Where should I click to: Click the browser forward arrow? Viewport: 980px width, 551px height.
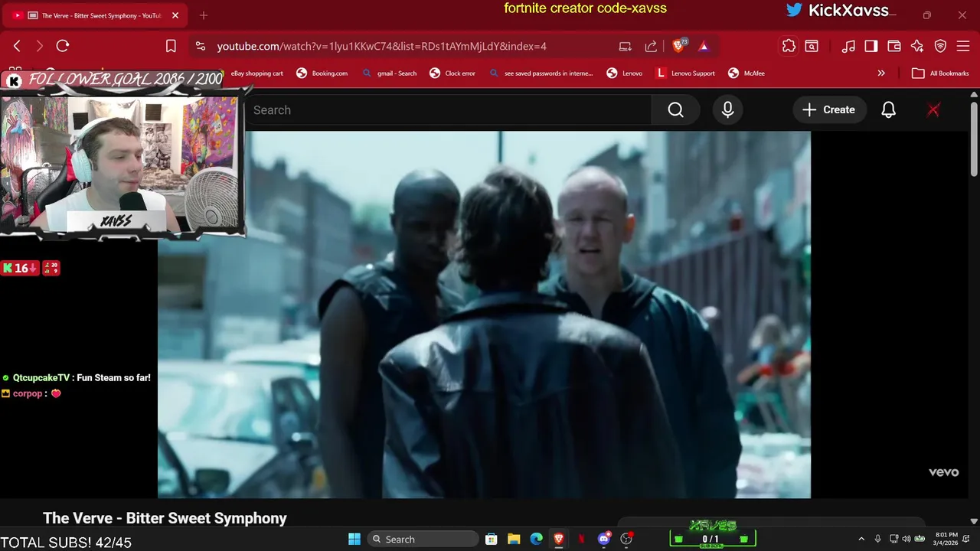point(40,46)
